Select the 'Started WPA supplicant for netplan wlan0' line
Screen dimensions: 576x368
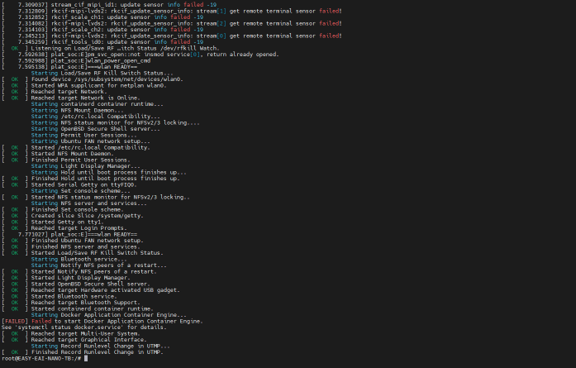click(x=84, y=86)
